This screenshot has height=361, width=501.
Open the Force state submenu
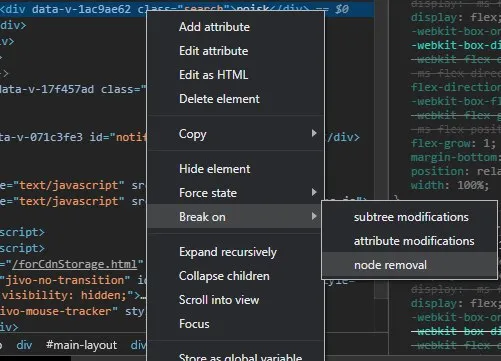point(235,193)
